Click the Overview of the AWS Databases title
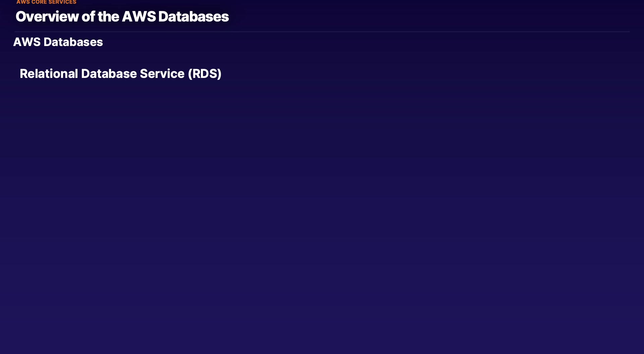The image size is (644, 354). [122, 16]
